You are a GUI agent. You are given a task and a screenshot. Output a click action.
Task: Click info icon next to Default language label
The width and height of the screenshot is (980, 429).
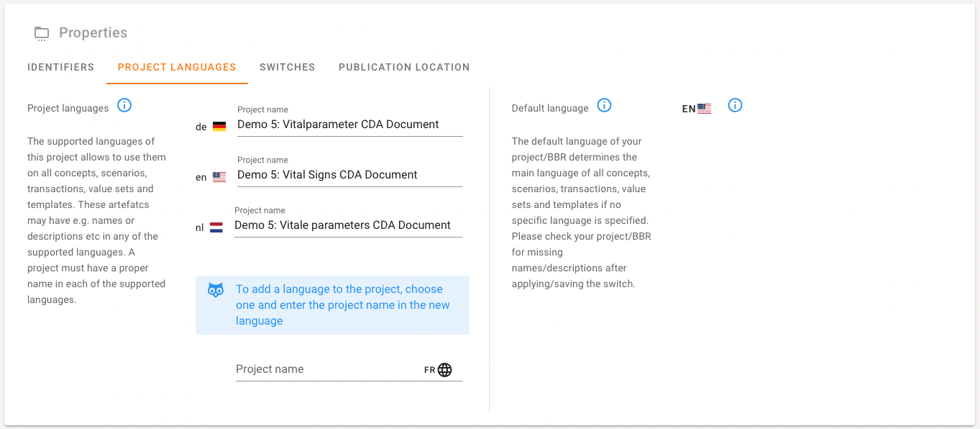pyautogui.click(x=605, y=106)
